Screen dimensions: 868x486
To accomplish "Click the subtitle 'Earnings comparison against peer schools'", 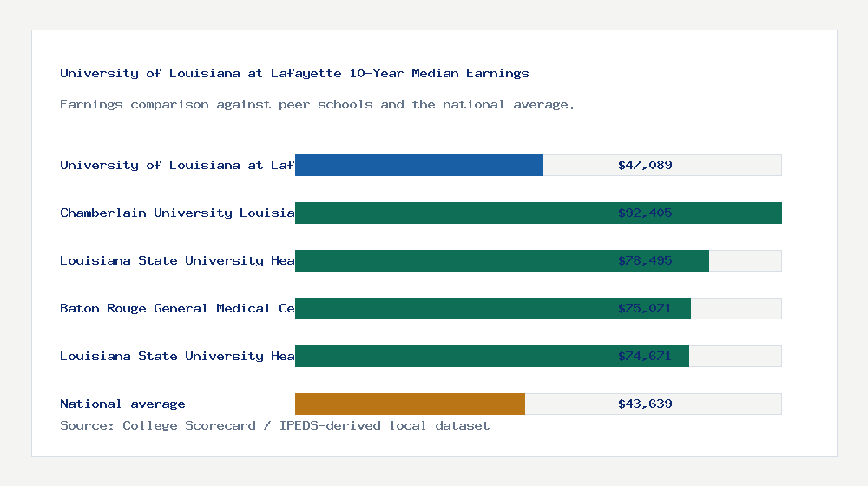I will [317, 105].
